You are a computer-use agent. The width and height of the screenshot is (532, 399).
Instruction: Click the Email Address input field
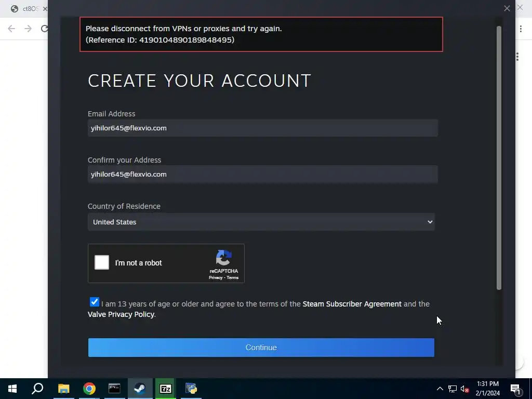pos(262,128)
